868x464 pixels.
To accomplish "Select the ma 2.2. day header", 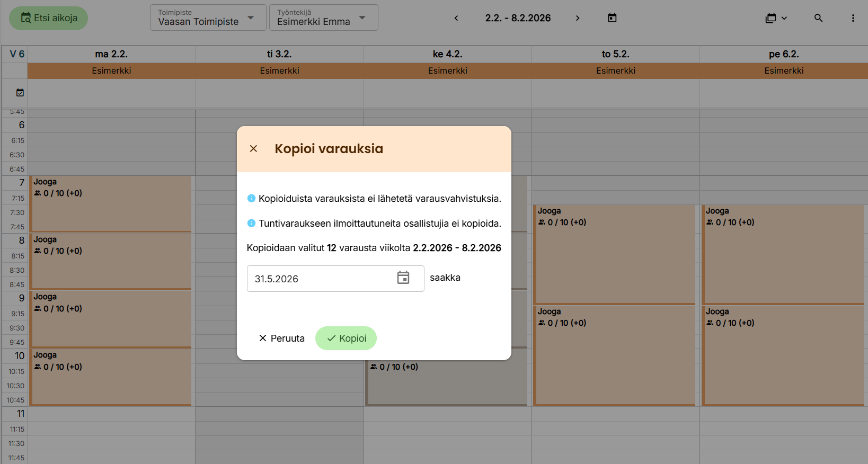I will click(x=111, y=54).
